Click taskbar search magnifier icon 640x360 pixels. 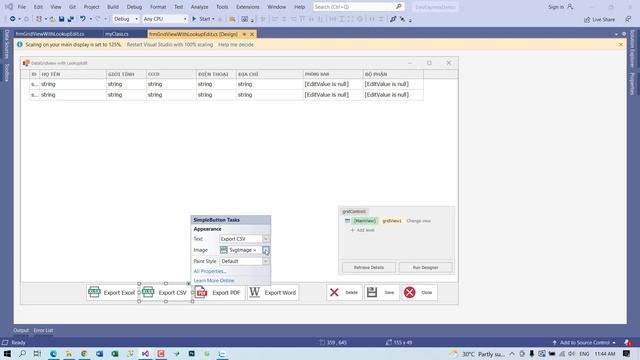click(x=22, y=353)
